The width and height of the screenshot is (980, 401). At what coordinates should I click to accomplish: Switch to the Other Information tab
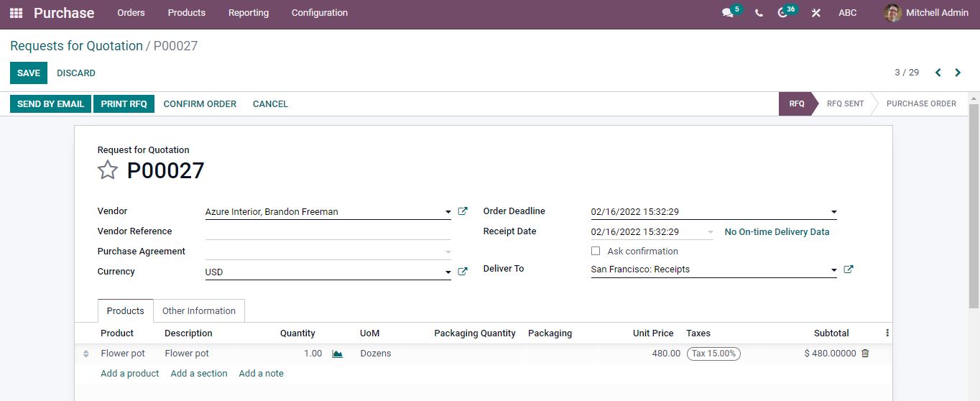click(199, 311)
